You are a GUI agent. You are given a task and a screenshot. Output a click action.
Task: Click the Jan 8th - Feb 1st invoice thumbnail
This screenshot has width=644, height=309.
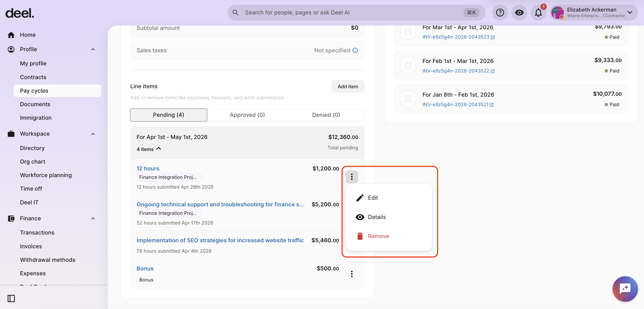click(x=408, y=99)
